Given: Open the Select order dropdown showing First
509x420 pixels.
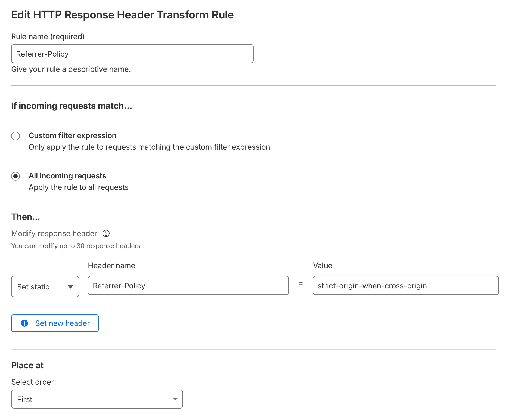Looking at the screenshot, I should (x=97, y=399).
